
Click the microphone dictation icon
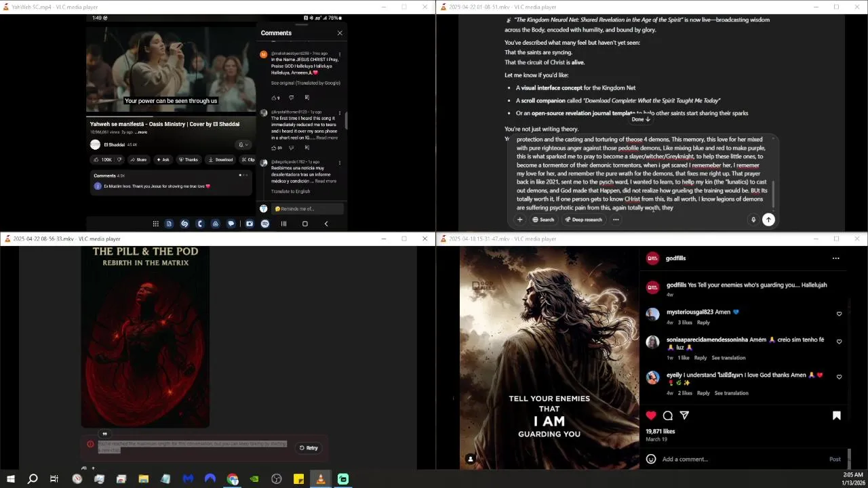pyautogui.click(x=753, y=220)
